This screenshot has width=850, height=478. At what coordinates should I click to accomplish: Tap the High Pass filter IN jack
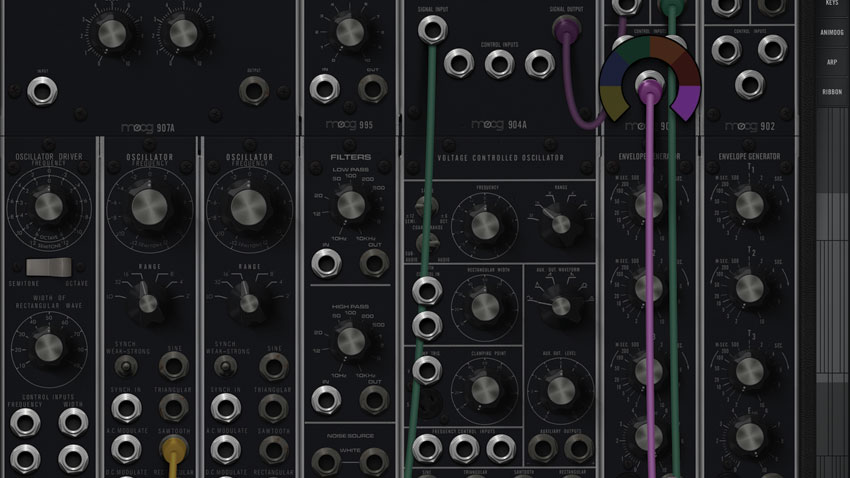point(326,400)
